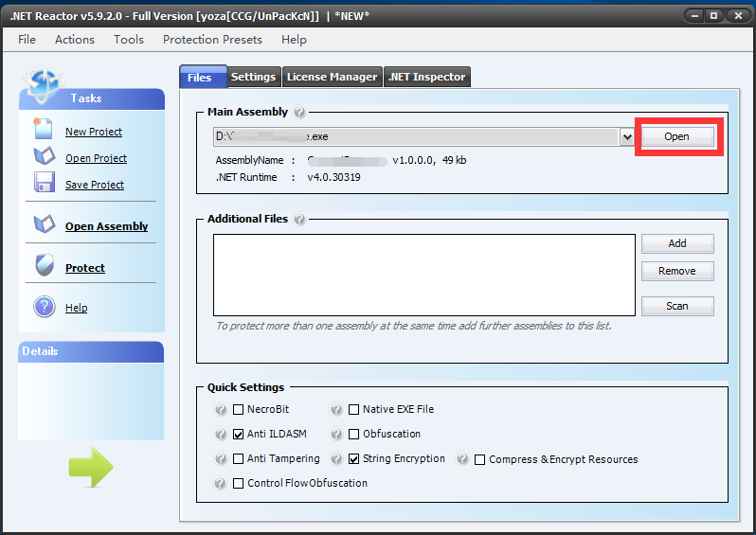Click the Open button for Main Assembly
Image resolution: width=756 pixels, height=535 pixels.
click(677, 137)
